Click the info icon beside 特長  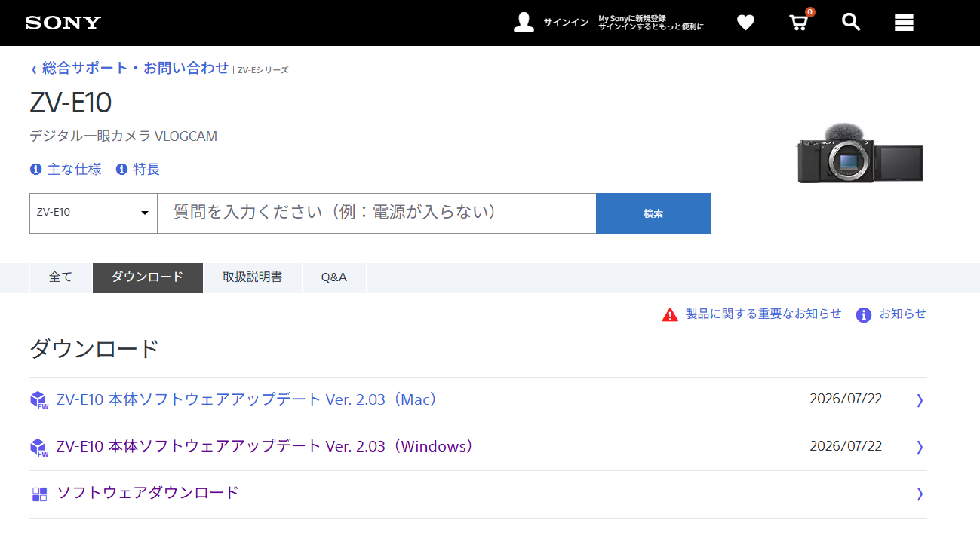[x=121, y=169]
